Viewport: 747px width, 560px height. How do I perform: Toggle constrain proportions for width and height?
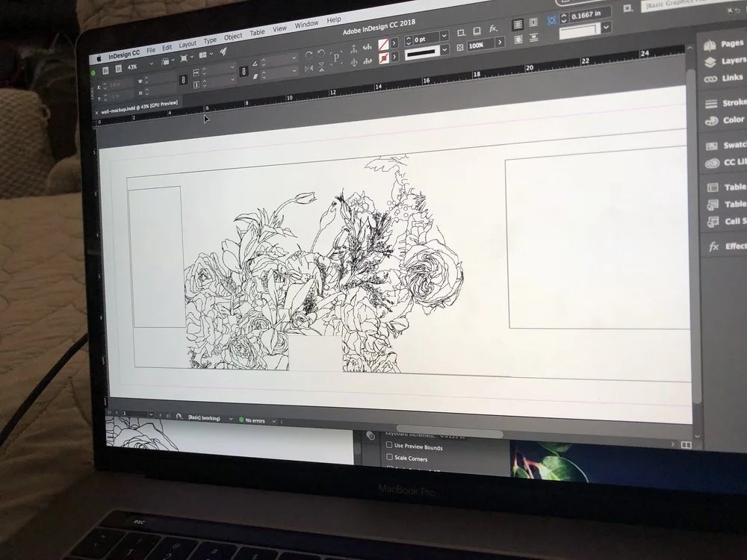(x=184, y=81)
